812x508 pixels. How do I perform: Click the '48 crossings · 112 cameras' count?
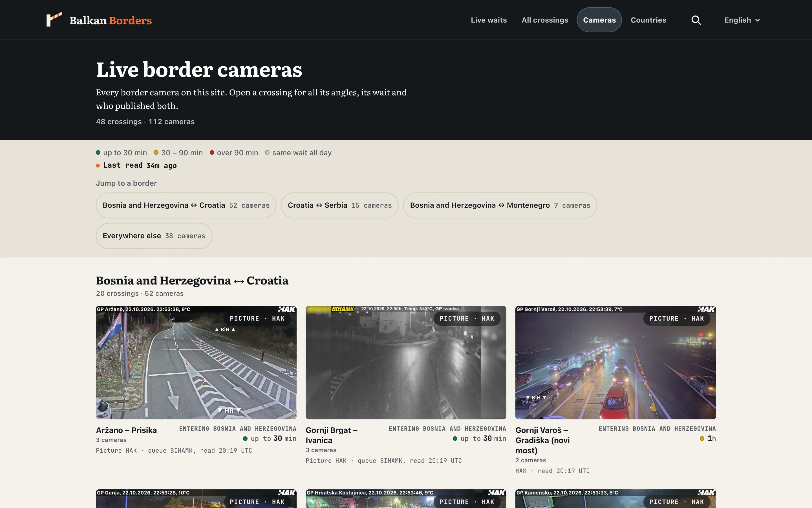point(145,122)
